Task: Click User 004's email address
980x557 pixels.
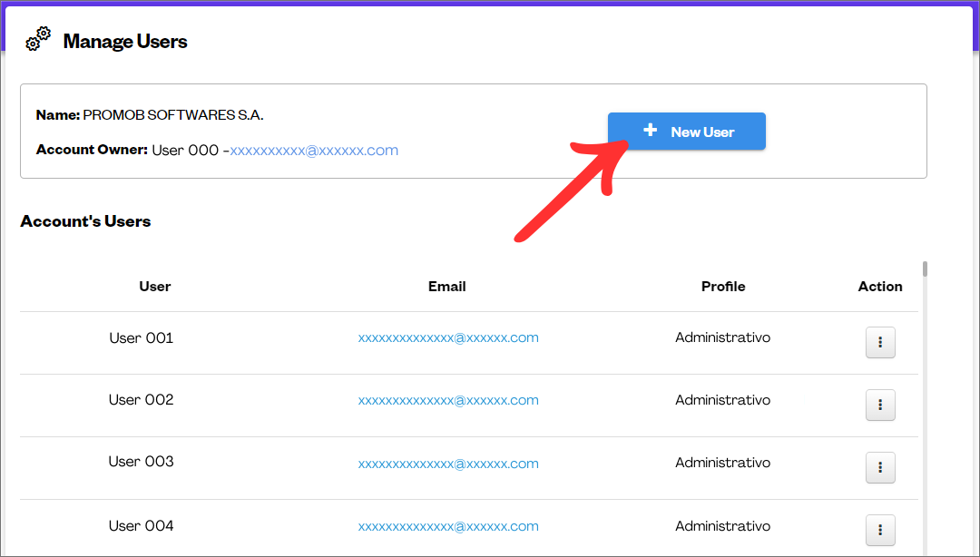Action: click(448, 526)
